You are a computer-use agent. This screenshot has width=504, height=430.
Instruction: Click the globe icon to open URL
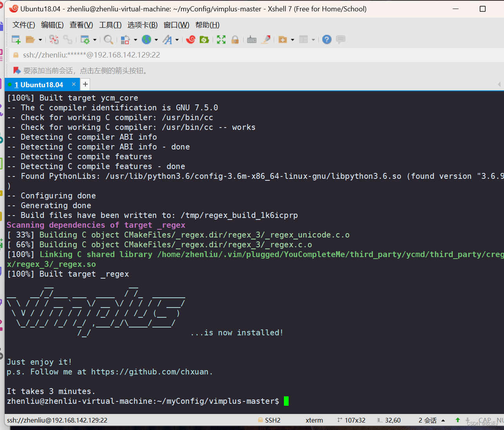coord(147,39)
